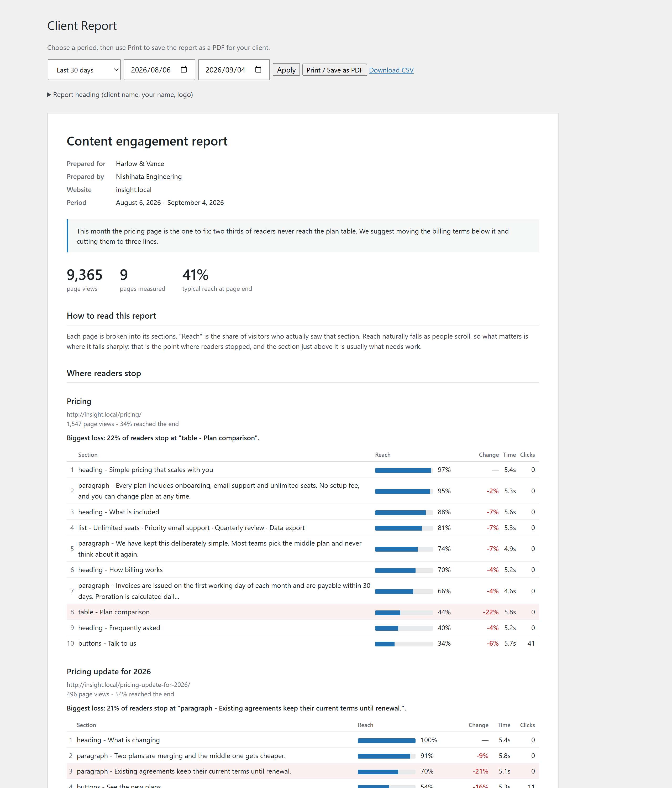Click reach bar for Talk to us row
The width and height of the screenshot is (672, 788).
pyautogui.click(x=404, y=644)
